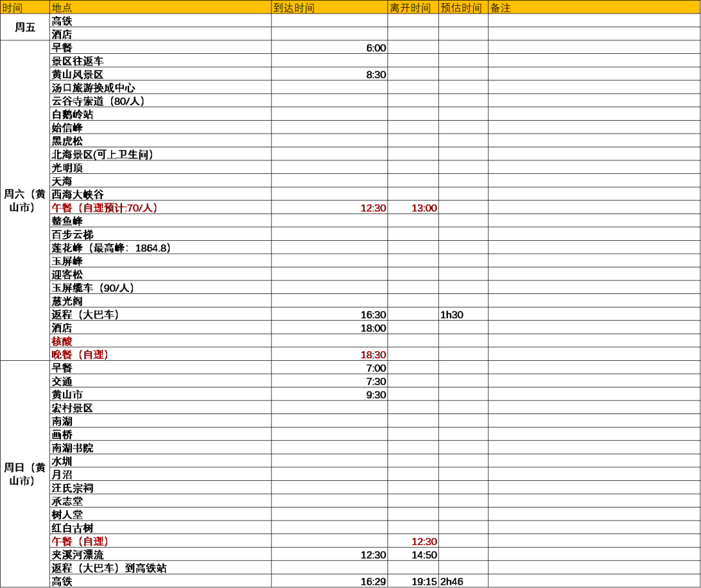Select the 宏村景区 cell
Viewport: 701px width, 588px height.
pos(160,408)
